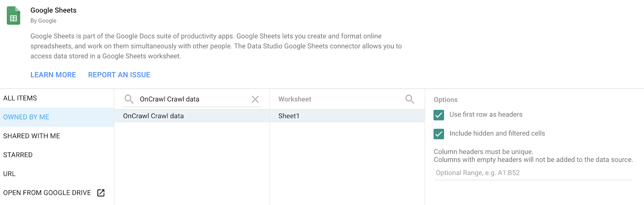644x205 pixels.
Task: Clear the OnCrawl Crawl data search
Action: point(255,99)
